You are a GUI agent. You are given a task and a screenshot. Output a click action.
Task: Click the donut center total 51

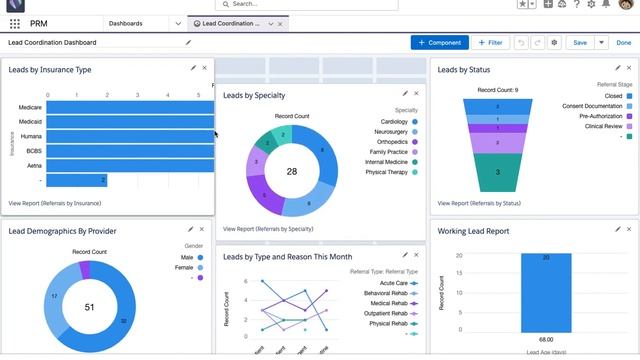click(89, 307)
